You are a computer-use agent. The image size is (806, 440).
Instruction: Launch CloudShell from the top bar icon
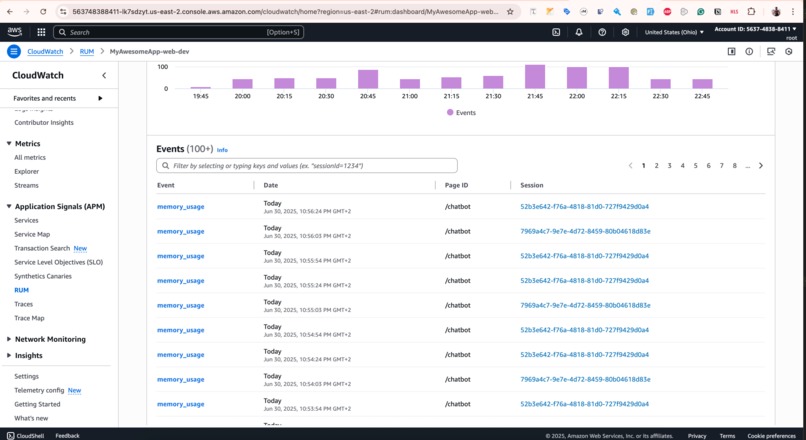[x=556, y=32]
